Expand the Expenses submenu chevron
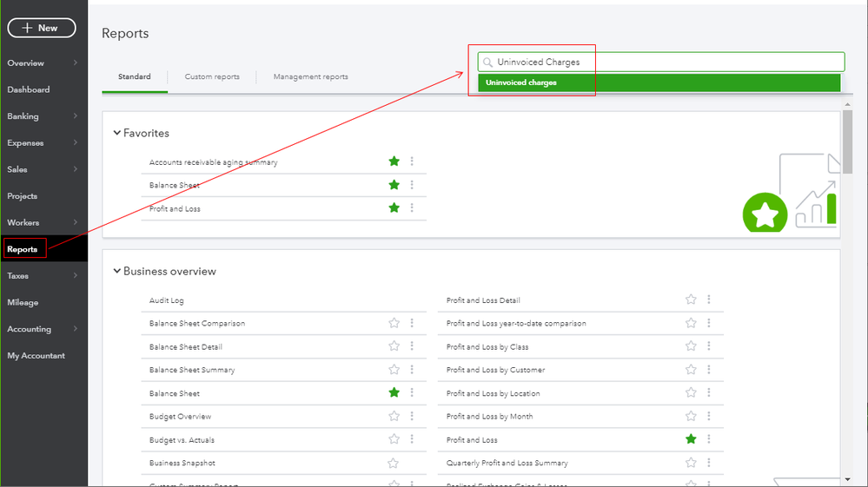 pos(76,142)
